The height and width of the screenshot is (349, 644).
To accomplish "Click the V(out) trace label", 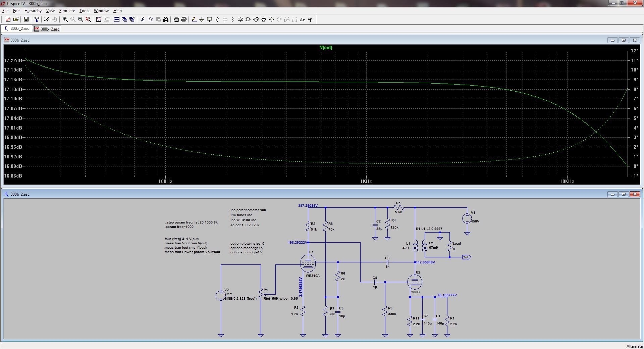I will tap(326, 47).
